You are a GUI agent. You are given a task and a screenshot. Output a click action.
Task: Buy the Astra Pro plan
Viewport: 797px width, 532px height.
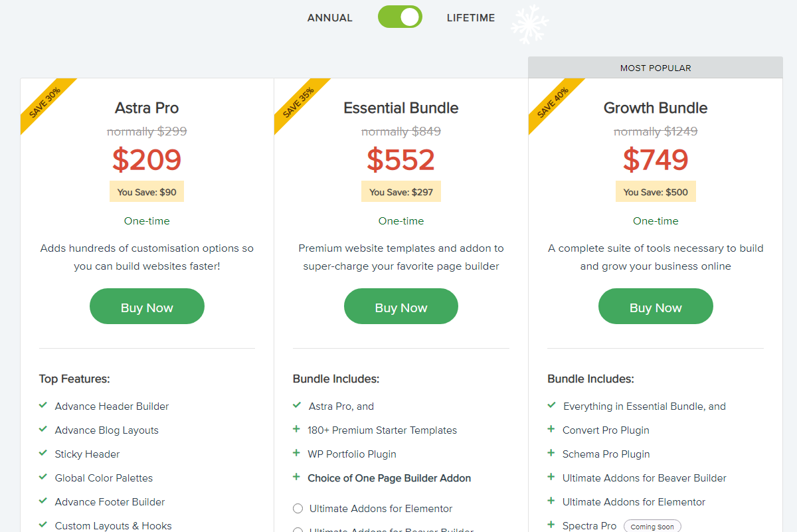click(x=147, y=306)
